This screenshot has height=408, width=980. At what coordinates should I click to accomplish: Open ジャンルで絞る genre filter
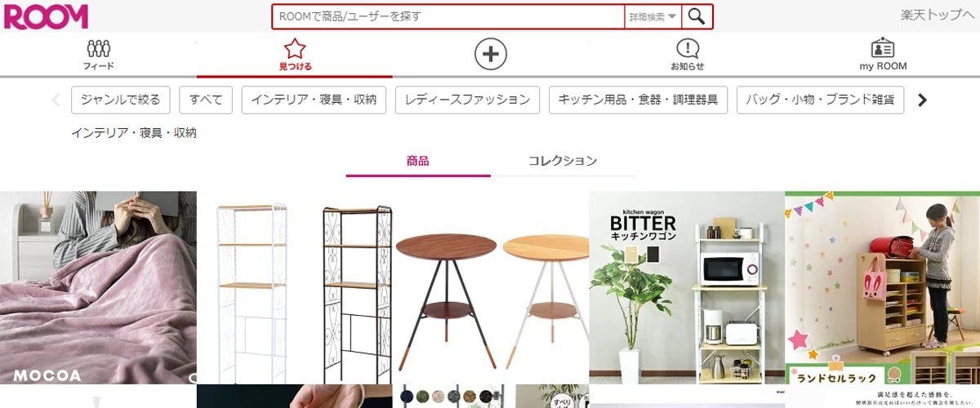[x=121, y=100]
